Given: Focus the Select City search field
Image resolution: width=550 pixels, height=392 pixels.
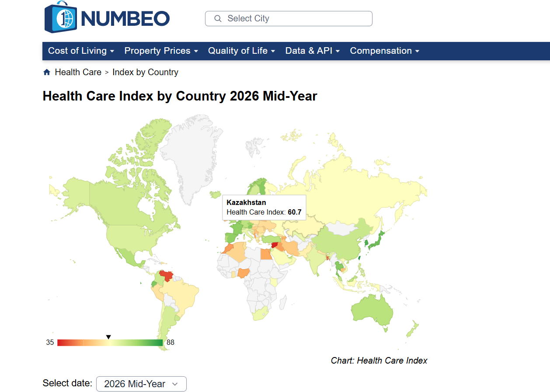Looking at the screenshot, I should pyautogui.click(x=289, y=19).
